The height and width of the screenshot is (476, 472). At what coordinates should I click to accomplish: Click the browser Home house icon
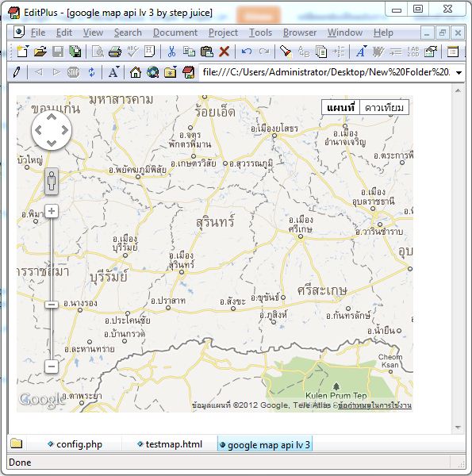pyautogui.click(x=136, y=72)
